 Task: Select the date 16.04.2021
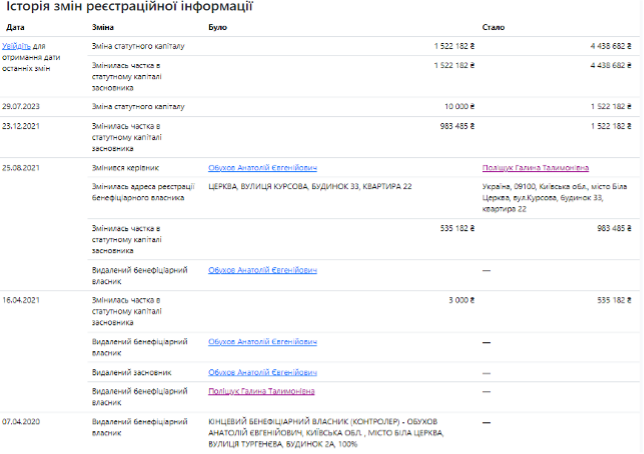coord(20,299)
